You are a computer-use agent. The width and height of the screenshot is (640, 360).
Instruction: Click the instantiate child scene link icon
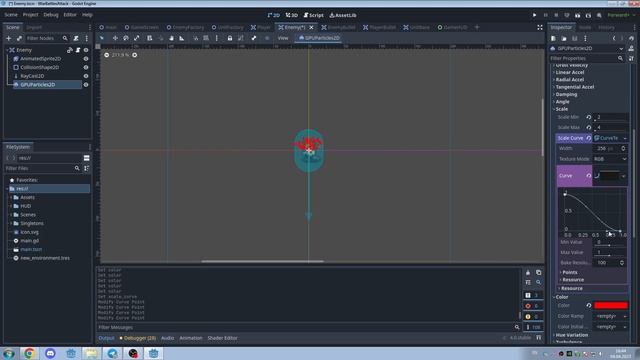pyautogui.click(x=19, y=38)
